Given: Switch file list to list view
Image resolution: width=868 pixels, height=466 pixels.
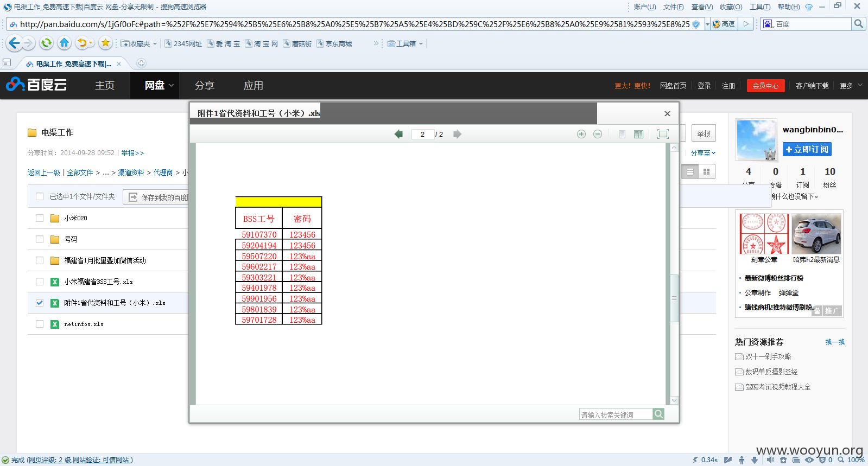Looking at the screenshot, I should [x=690, y=171].
